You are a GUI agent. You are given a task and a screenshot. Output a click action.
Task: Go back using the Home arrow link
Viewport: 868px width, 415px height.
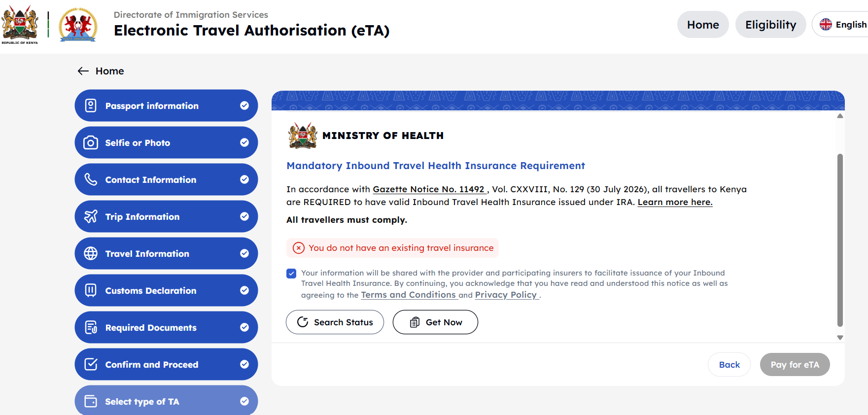(x=101, y=71)
